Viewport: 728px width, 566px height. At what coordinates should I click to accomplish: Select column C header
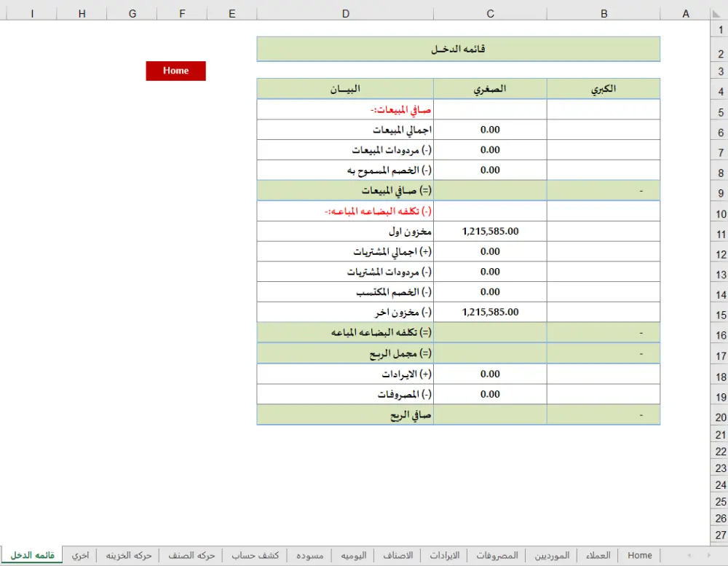pos(490,12)
